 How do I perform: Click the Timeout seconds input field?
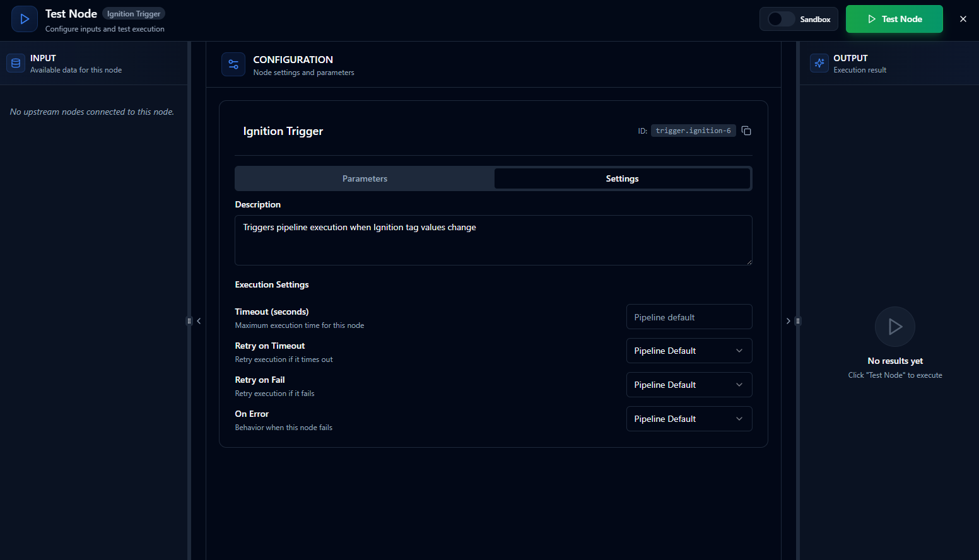pyautogui.click(x=689, y=317)
